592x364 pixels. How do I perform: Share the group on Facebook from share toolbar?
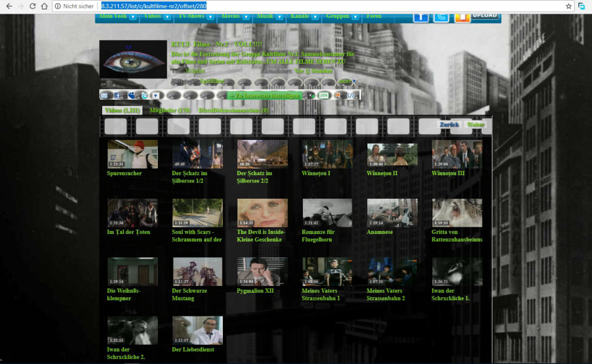117,95
